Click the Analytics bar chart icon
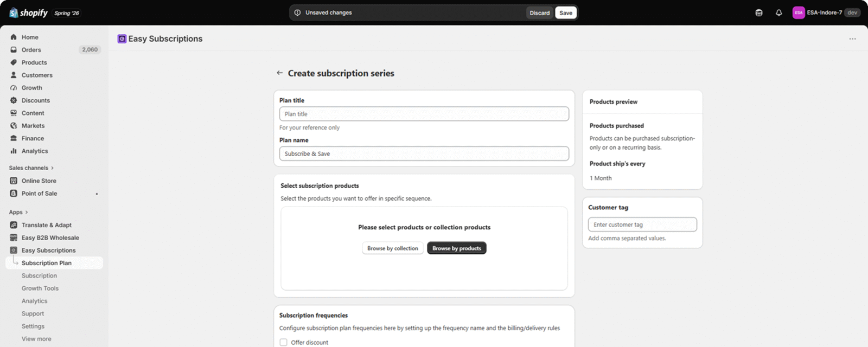Image resolution: width=868 pixels, height=347 pixels. tap(14, 151)
